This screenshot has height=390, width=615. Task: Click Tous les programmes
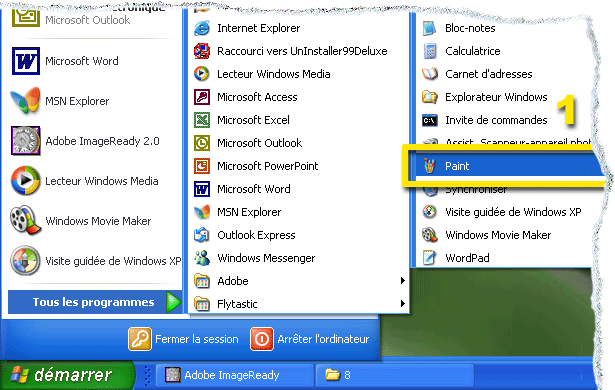point(95,302)
